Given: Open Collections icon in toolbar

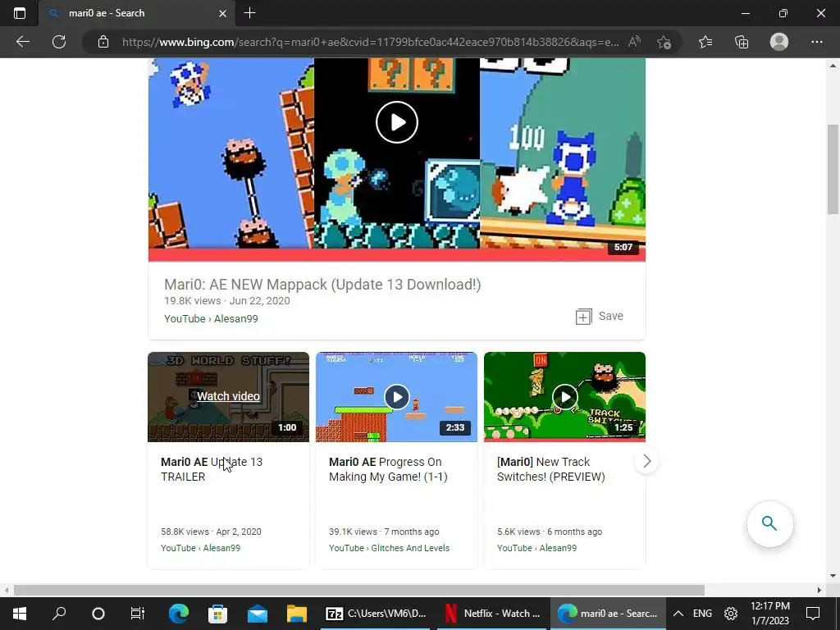Looking at the screenshot, I should coord(742,42).
